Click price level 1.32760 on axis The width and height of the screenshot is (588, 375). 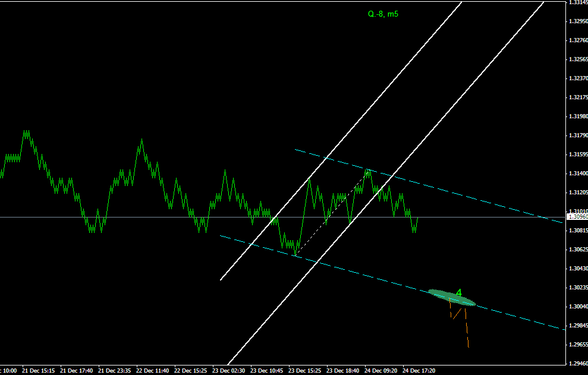(x=578, y=40)
